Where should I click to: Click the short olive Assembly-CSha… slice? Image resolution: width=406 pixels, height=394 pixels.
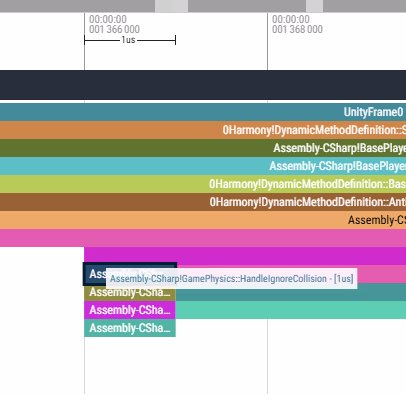pos(130,292)
